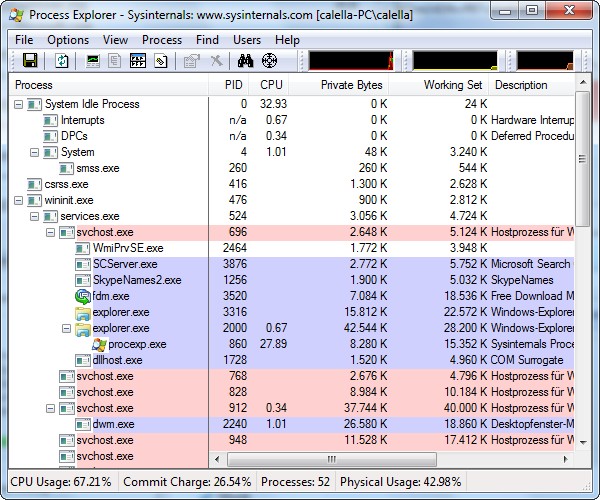600x500 pixels.
Task: Click the CPU Usage status bar entry
Action: coord(61,482)
